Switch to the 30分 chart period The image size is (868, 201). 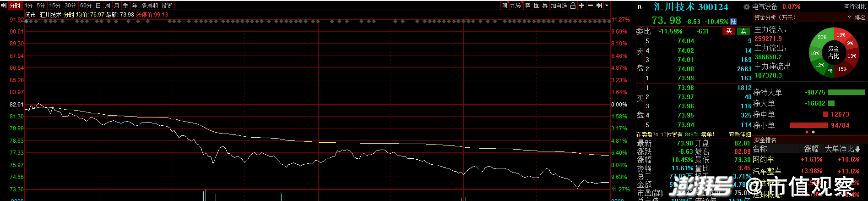(71, 6)
